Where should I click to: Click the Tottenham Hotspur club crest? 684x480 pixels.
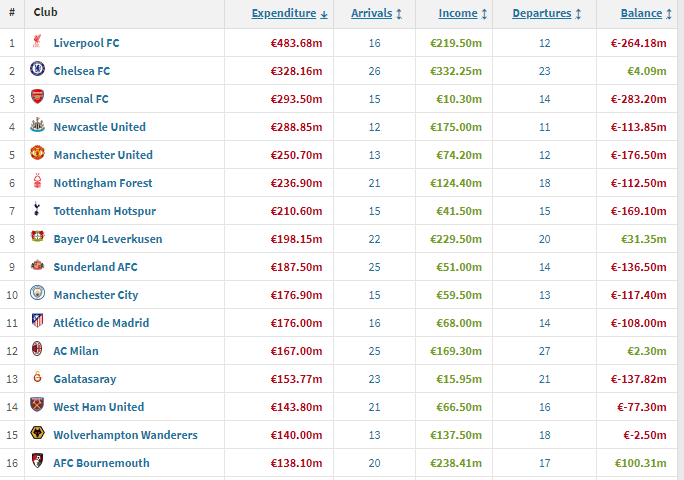[37, 211]
